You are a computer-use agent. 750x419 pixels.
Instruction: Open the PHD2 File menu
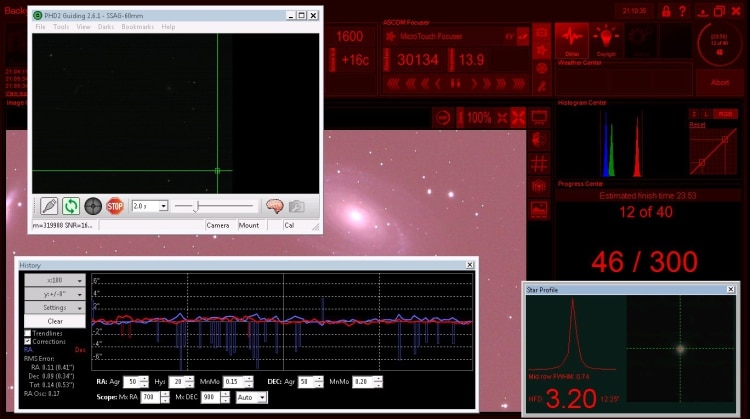pos(41,27)
